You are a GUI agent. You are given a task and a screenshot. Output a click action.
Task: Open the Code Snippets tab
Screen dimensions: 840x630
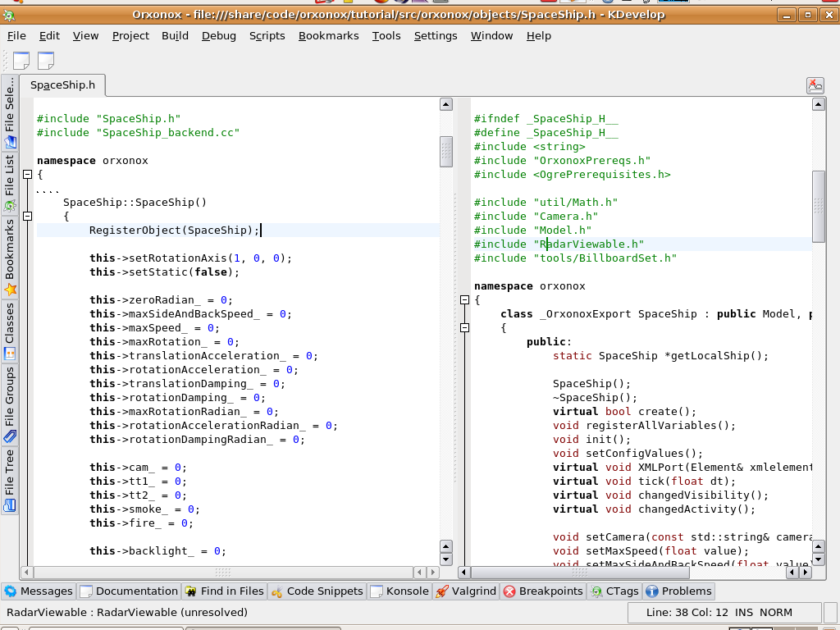pos(317,591)
